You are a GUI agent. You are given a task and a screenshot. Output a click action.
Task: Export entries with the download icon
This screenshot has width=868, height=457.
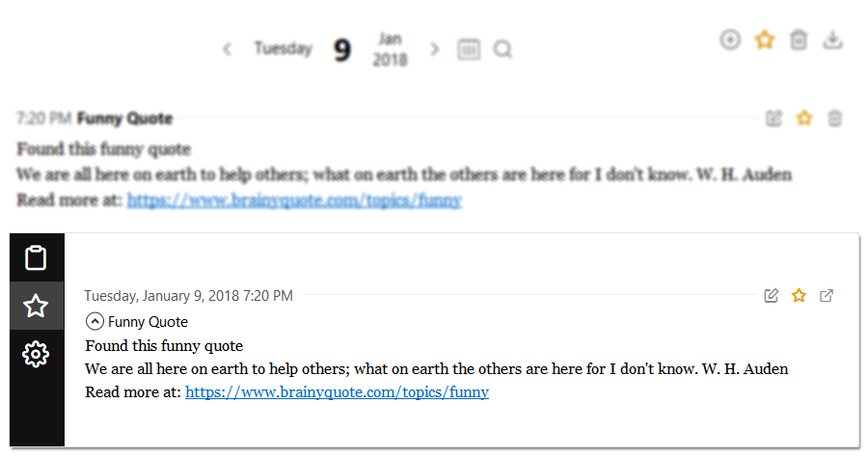[x=832, y=40]
